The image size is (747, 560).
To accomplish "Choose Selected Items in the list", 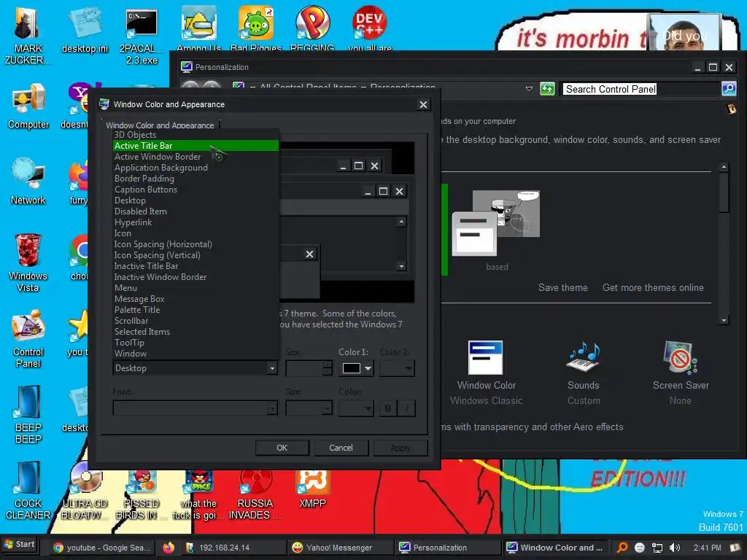I will (196, 332).
